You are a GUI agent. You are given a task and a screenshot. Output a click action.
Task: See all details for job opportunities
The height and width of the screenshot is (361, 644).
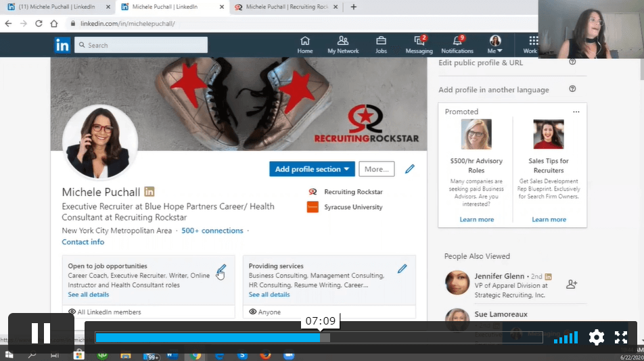[89, 295]
